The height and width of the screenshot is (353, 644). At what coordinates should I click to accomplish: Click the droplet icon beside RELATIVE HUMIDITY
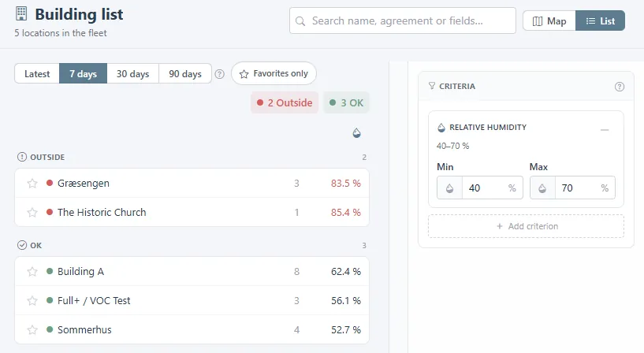441,128
